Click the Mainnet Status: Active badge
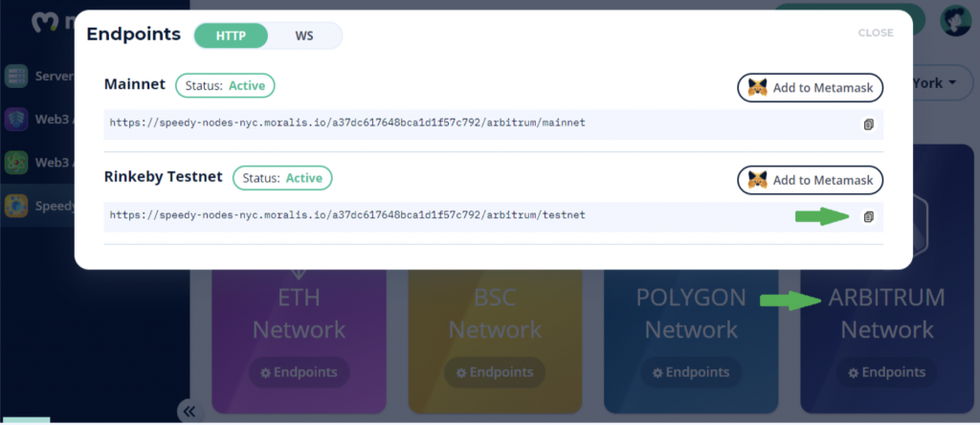980x425 pixels. click(x=225, y=85)
